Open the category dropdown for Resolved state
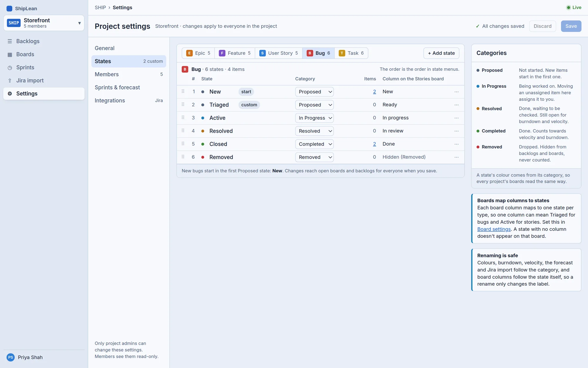 [314, 131]
